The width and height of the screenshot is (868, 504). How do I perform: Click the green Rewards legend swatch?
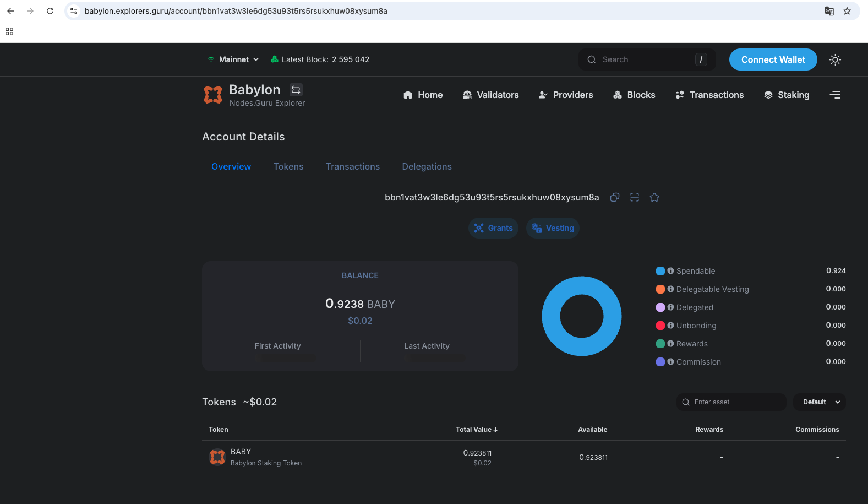pyautogui.click(x=660, y=344)
